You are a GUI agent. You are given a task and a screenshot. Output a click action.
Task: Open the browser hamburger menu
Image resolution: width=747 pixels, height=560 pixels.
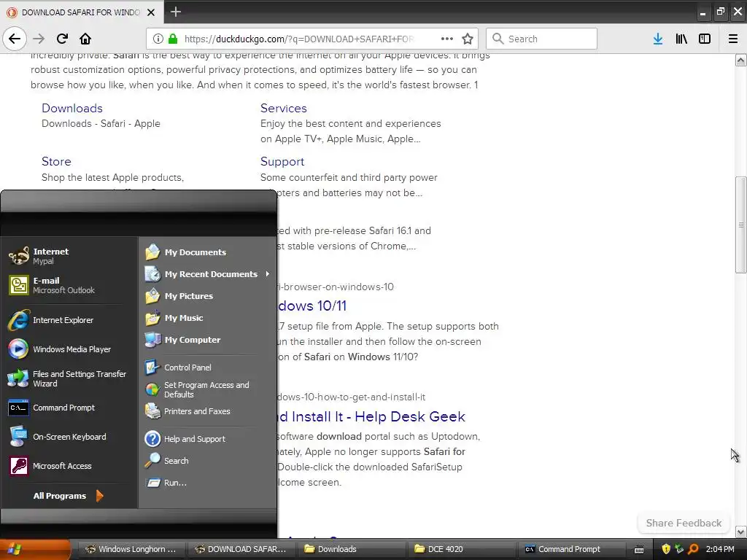coord(733,39)
